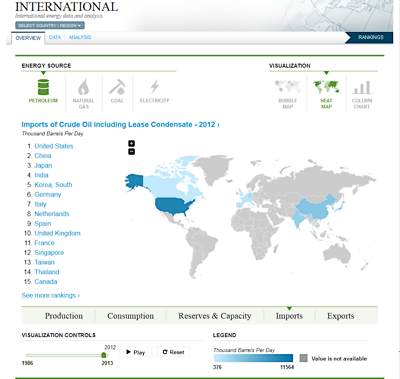Select the Heat Map visualization icon
This screenshot has height=379, width=400.
326,87
